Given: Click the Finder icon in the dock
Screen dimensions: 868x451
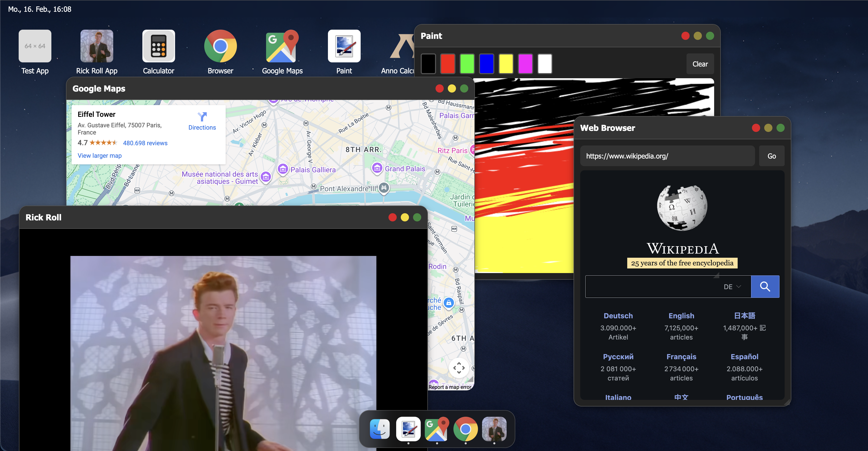Looking at the screenshot, I should pyautogui.click(x=380, y=429).
